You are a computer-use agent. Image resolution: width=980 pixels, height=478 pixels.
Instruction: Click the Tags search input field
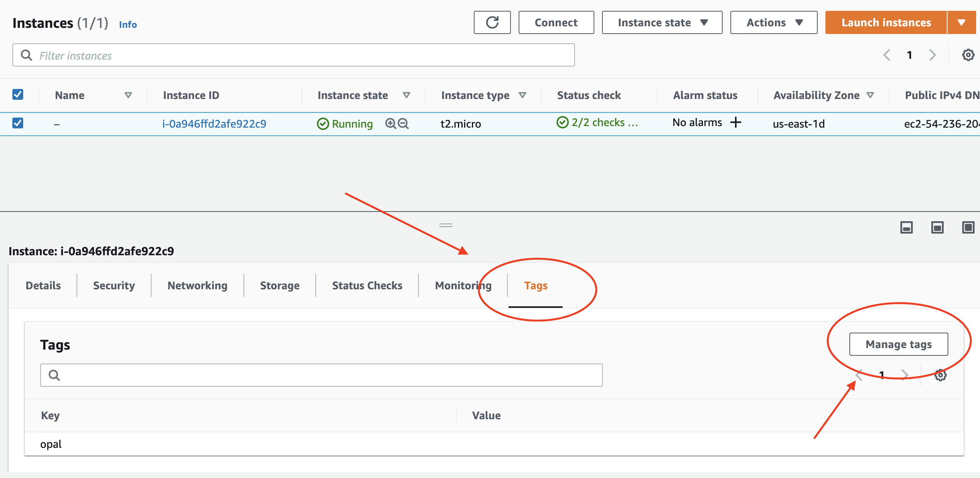321,375
